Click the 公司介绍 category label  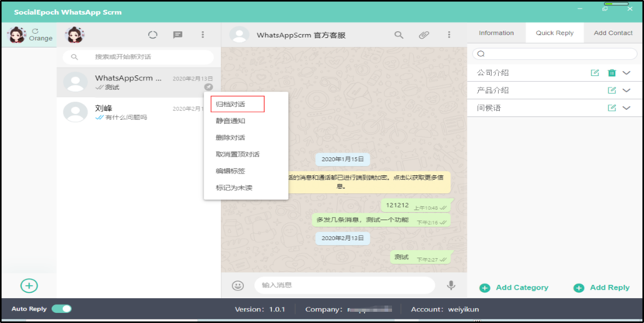tap(492, 73)
